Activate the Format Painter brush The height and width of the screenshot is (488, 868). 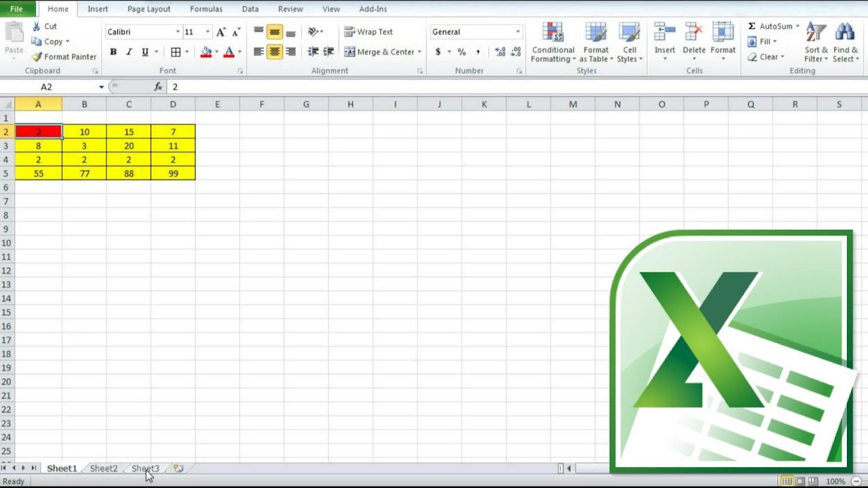[x=63, y=57]
